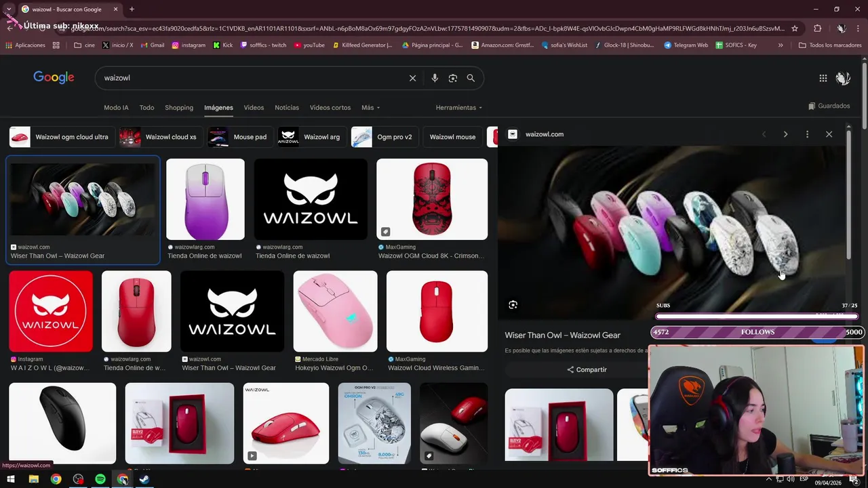868x488 pixels.
Task: Open Steam from the taskbar
Action: pyautogui.click(x=144, y=479)
